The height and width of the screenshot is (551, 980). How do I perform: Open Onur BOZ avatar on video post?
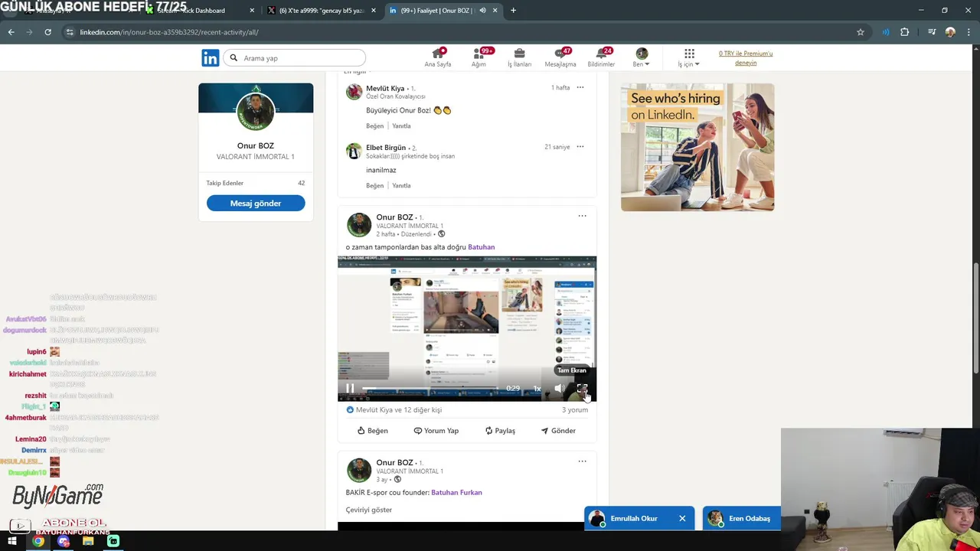click(358, 225)
